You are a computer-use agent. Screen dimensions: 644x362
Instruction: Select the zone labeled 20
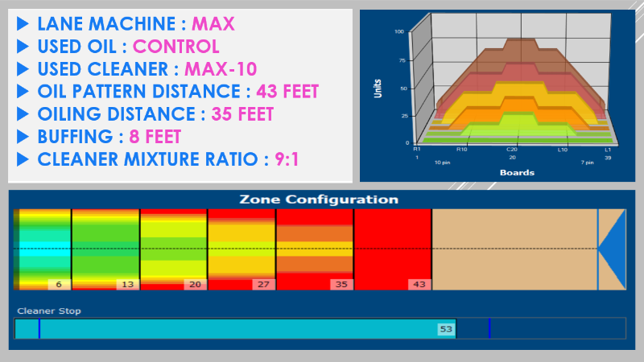tap(173, 249)
